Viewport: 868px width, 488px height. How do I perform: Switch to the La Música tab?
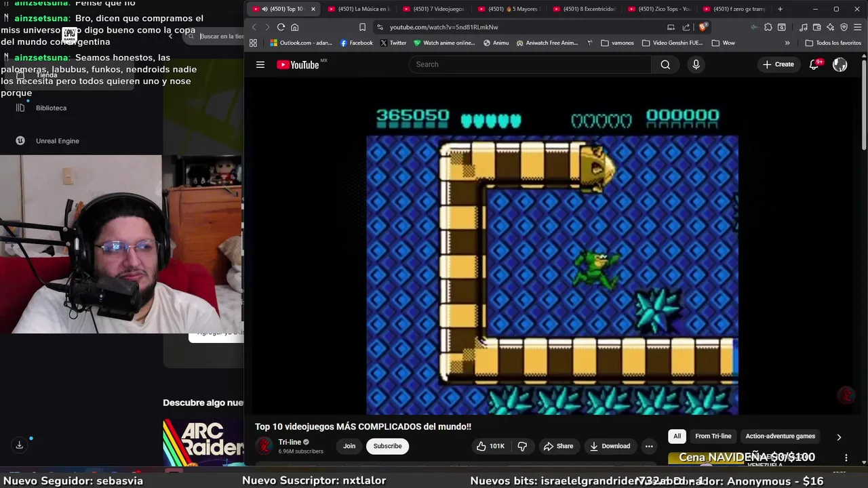(359, 9)
